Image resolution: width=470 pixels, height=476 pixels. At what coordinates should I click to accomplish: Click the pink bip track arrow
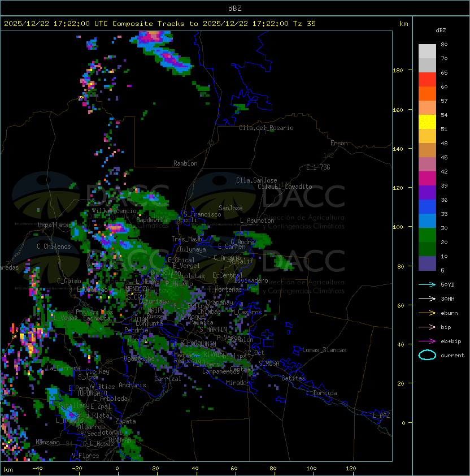coord(427,327)
